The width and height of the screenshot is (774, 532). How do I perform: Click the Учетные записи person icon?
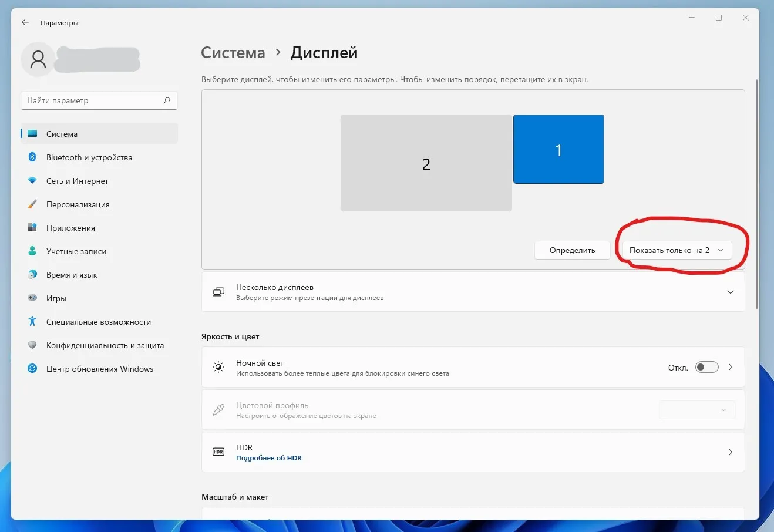[32, 251]
